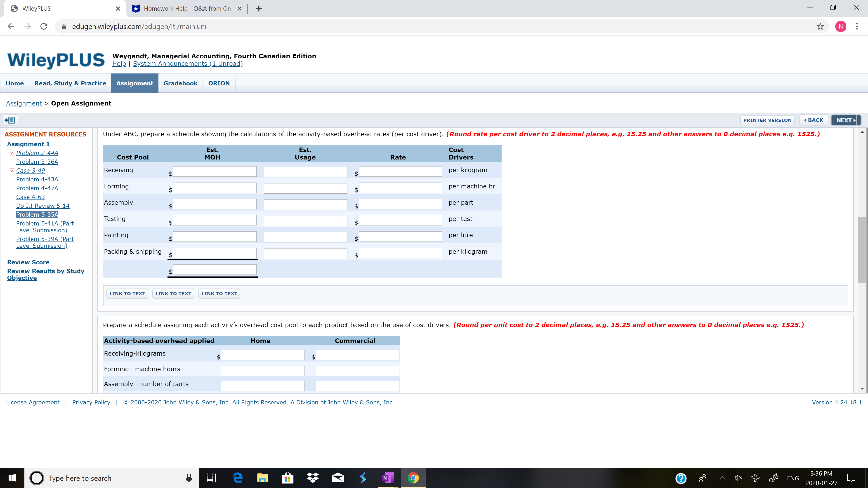Image resolution: width=868 pixels, height=488 pixels.
Task: Open the OneNote taskbar icon
Action: (x=388, y=478)
